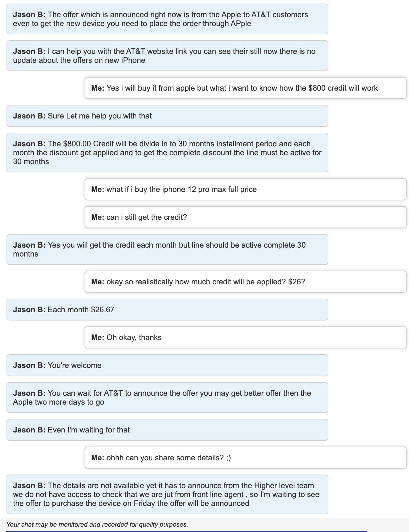
Task: Click the 'Jason B:' name in 'Each month $26.67' message
Action: (x=29, y=310)
